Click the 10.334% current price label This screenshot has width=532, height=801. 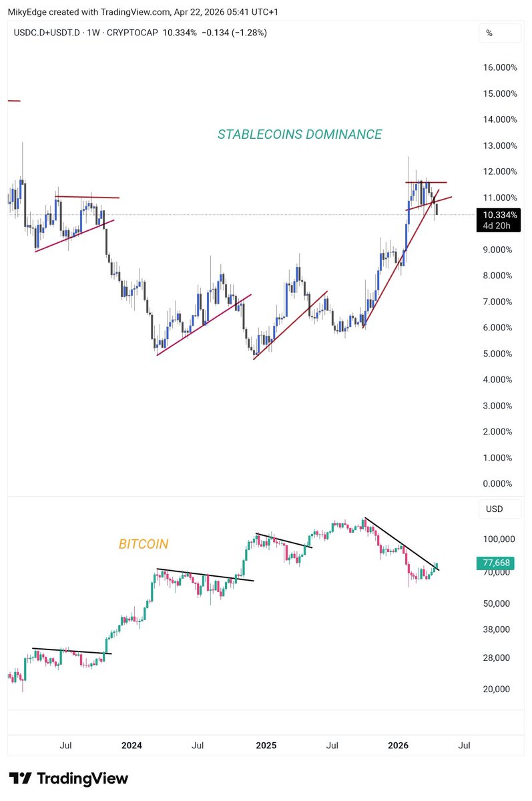click(x=498, y=215)
